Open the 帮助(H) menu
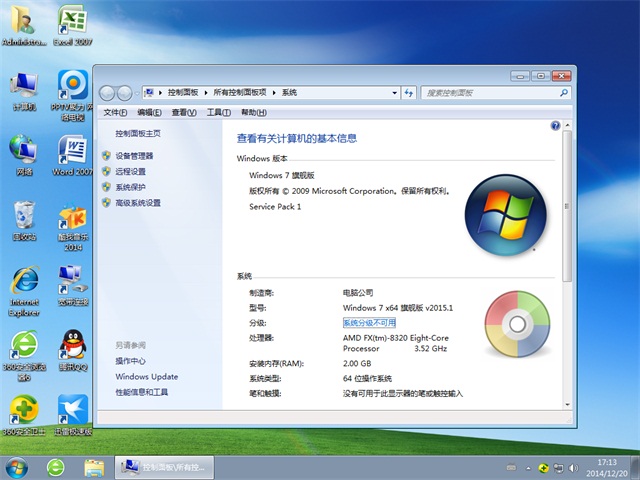The width and height of the screenshot is (640, 480). click(x=254, y=112)
